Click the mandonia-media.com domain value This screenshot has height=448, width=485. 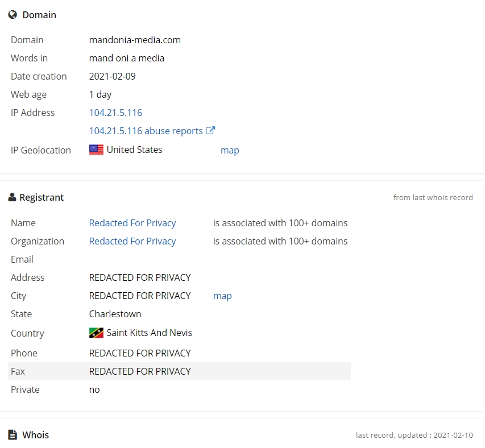[x=135, y=40]
